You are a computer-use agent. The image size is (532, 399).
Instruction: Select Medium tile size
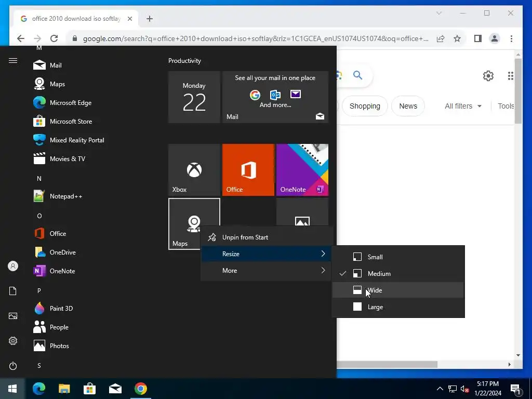(x=398, y=273)
